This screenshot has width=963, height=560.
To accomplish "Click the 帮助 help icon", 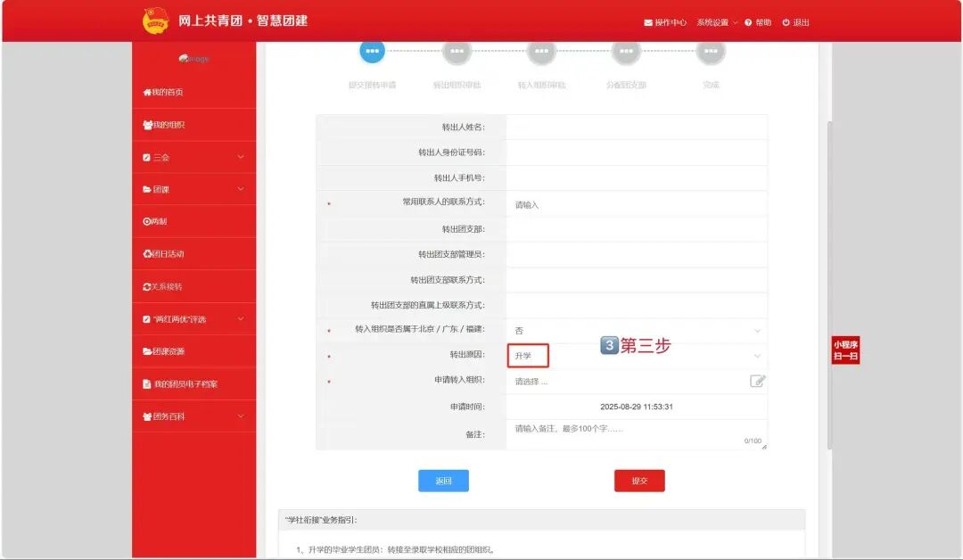I will [x=748, y=23].
